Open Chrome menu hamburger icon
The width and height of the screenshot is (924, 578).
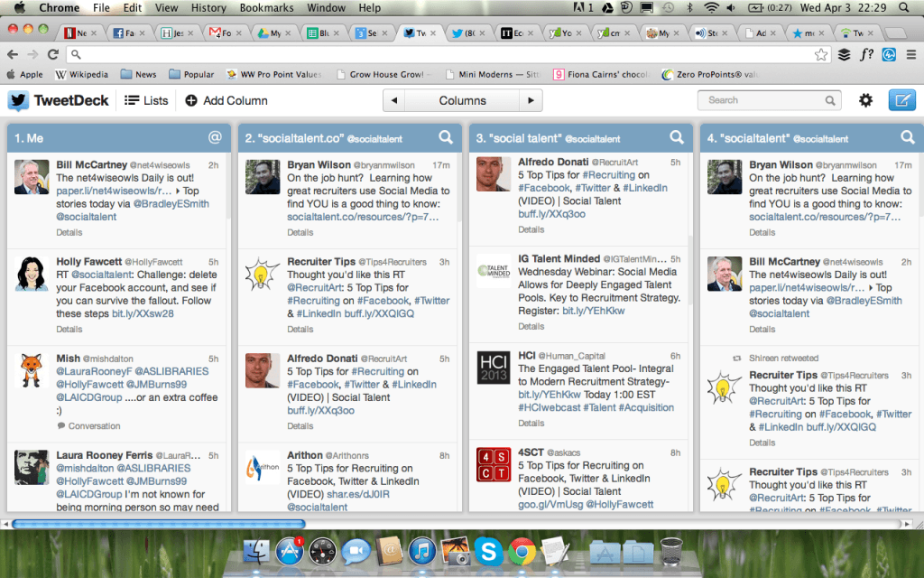pos(911,55)
